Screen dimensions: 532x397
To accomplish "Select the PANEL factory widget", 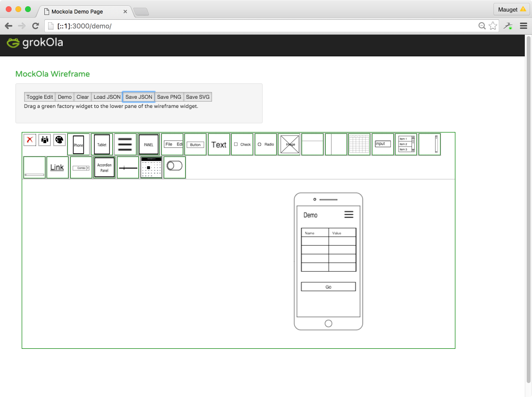I will pyautogui.click(x=148, y=145).
